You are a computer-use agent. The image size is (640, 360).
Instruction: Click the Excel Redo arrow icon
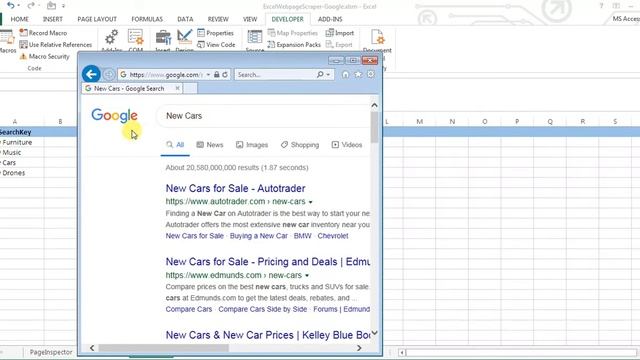pyautogui.click(x=30, y=5)
